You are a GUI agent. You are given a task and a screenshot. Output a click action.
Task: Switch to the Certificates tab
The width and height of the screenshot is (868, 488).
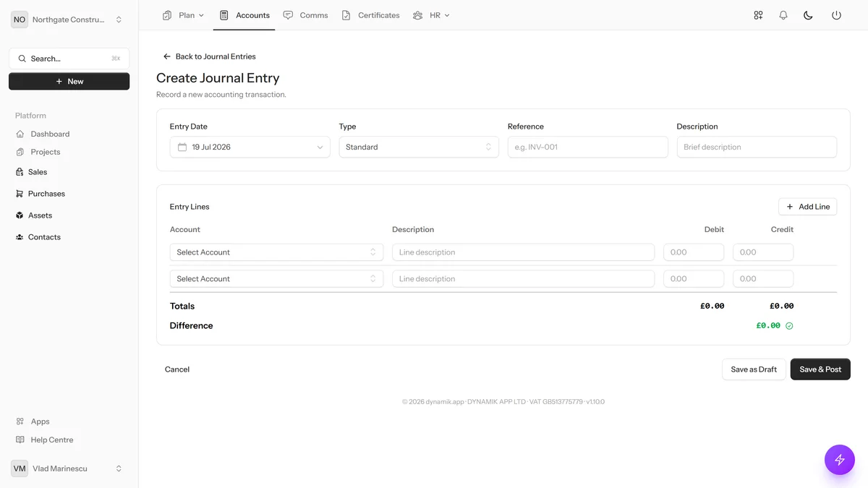point(370,15)
